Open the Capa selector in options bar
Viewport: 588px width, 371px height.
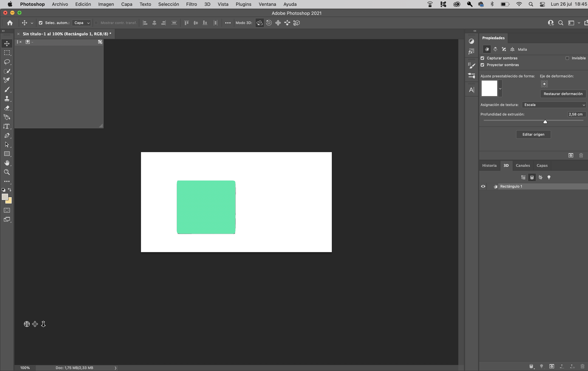tap(81, 23)
